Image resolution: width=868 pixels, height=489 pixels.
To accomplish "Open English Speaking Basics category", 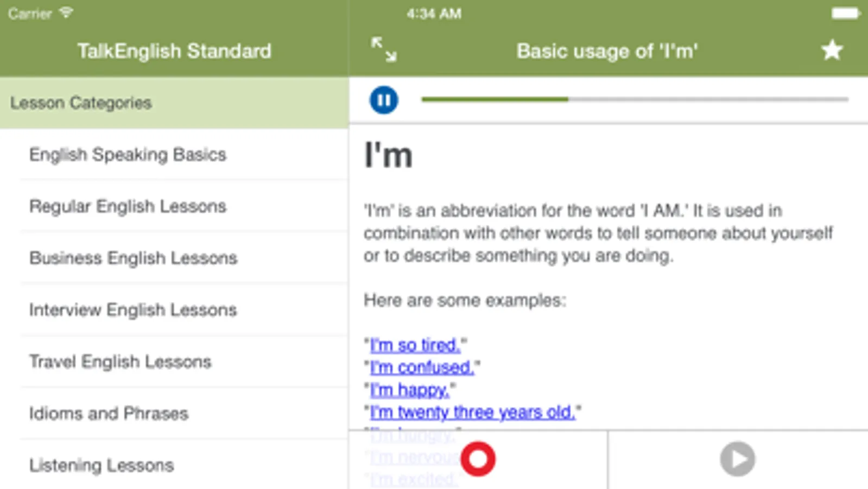I will click(128, 155).
